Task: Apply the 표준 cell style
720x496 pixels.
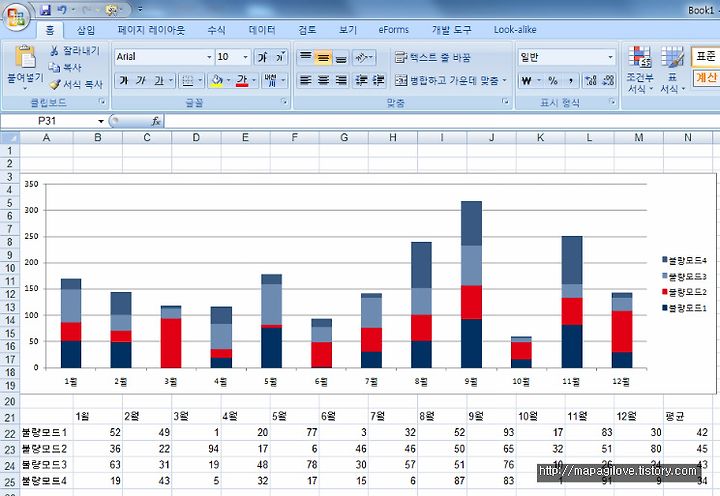Action: pos(705,56)
